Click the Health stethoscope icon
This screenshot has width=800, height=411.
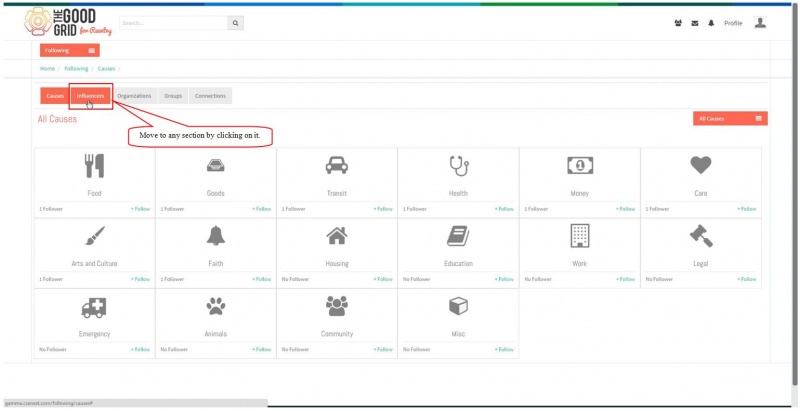459,166
